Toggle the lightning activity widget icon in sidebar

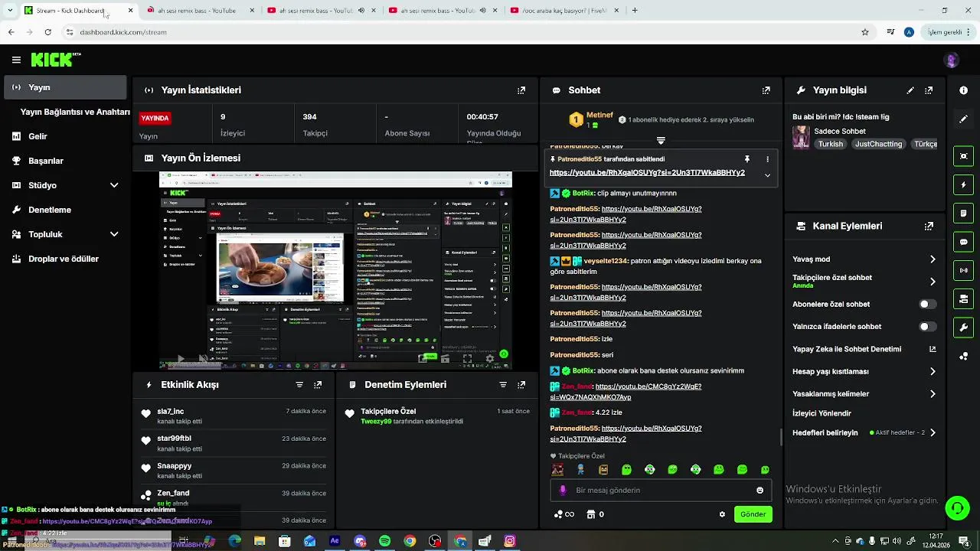(x=963, y=185)
